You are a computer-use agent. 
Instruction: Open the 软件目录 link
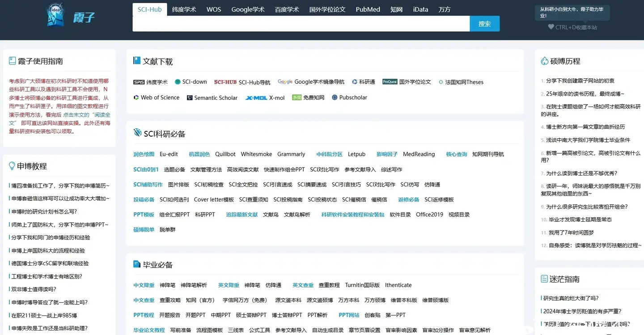pyautogui.click(x=400, y=215)
